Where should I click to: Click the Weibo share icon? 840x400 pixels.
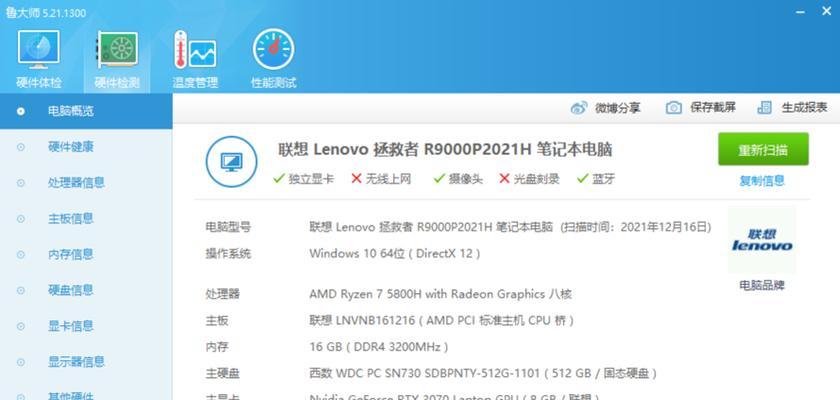(579, 108)
